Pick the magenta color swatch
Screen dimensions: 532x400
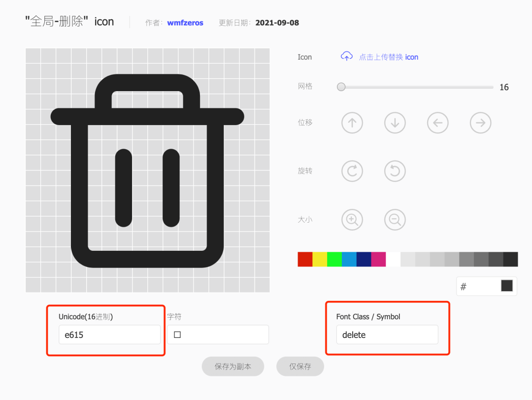(x=378, y=259)
